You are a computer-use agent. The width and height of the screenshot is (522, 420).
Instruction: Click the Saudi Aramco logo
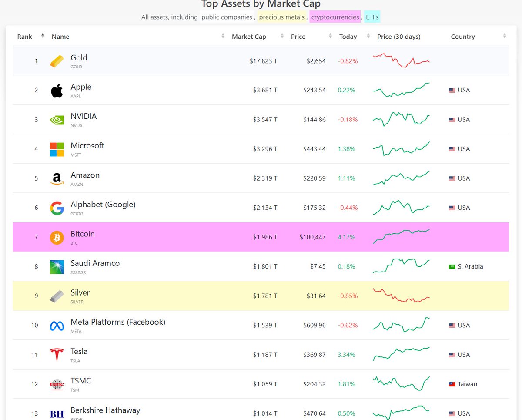(x=57, y=267)
